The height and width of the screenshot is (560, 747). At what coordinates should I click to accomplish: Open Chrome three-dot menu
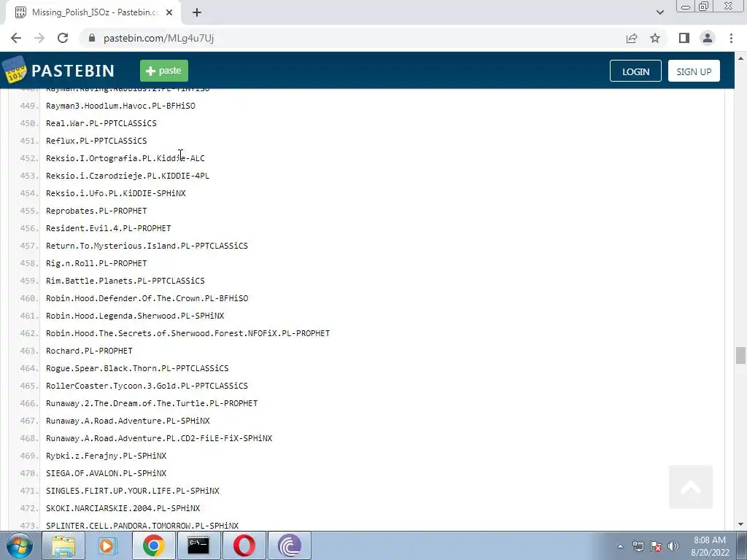(x=731, y=38)
